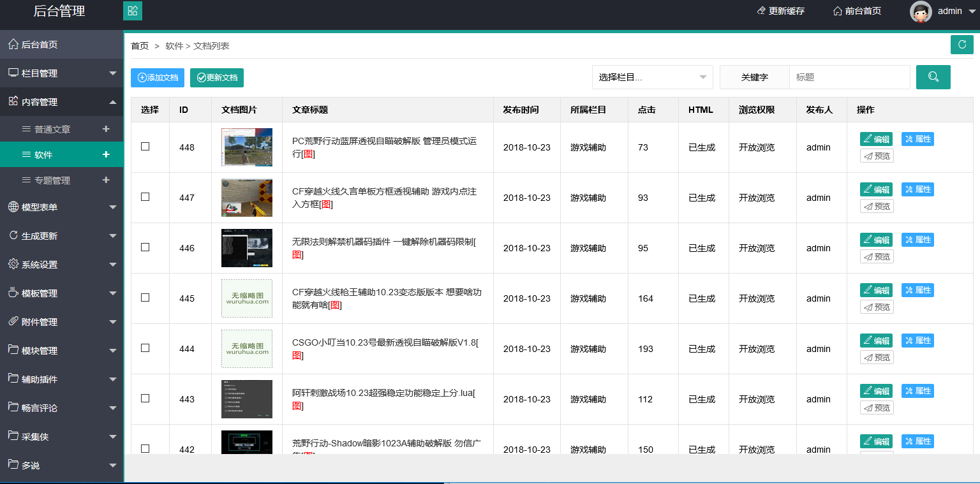Check the box for document ID 448
980x484 pixels.
tap(145, 147)
